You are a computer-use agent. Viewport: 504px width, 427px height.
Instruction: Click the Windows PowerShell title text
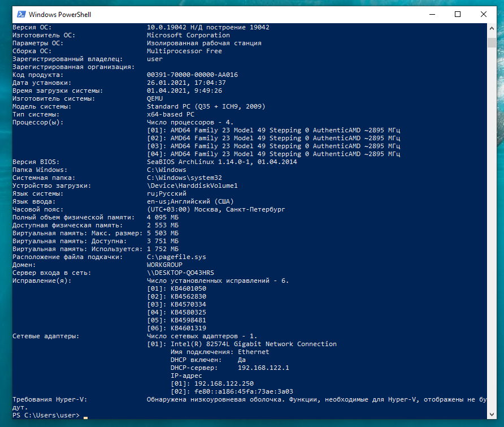(60, 15)
